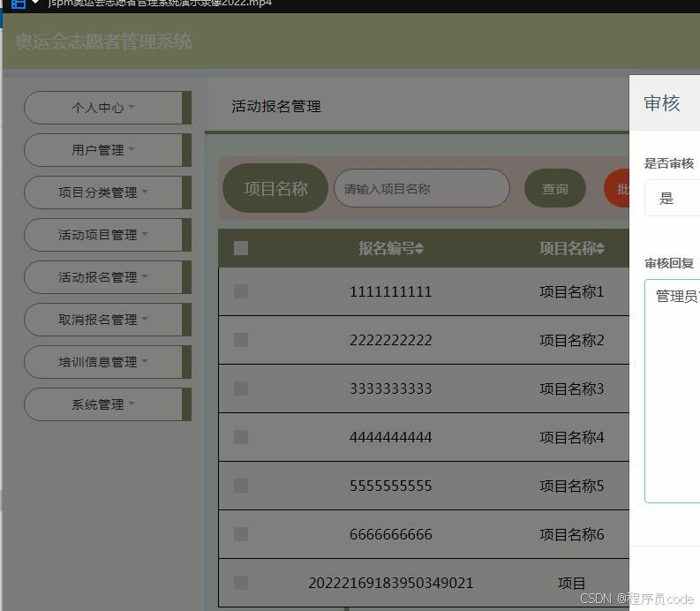Image resolution: width=700 pixels, height=611 pixels.
Task: Click the red 批 button partly behind dialog
Action: [x=617, y=188]
